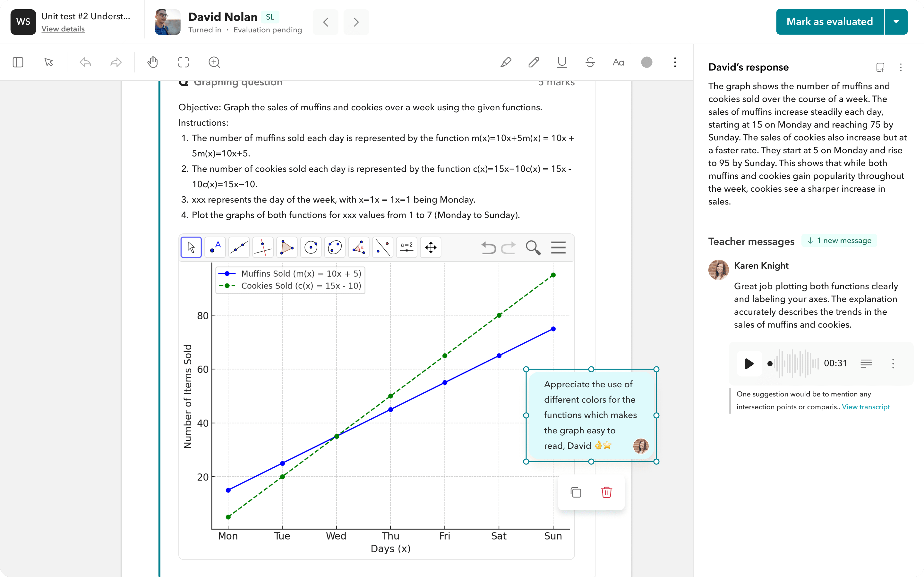
Task: Open View transcript of the voice note
Action: (866, 406)
